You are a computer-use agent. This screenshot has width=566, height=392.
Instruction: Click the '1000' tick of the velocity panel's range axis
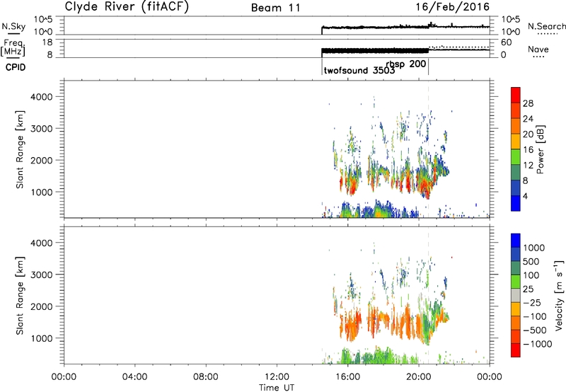tap(42, 338)
